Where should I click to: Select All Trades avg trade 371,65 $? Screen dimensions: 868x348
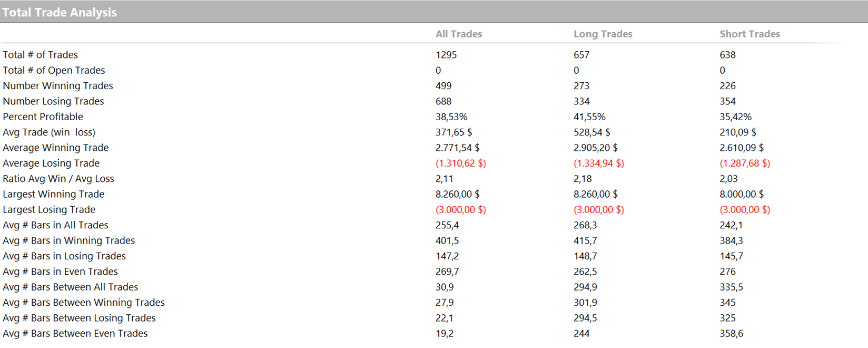click(x=453, y=132)
